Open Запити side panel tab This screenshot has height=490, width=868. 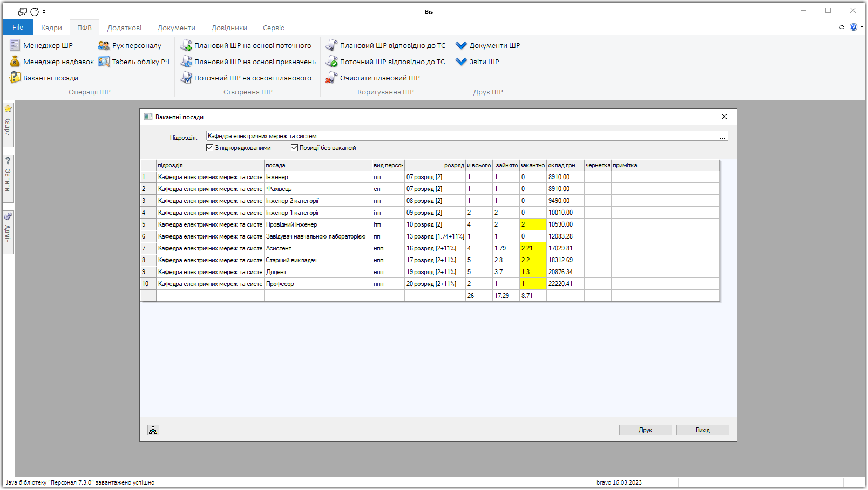[x=8, y=178]
